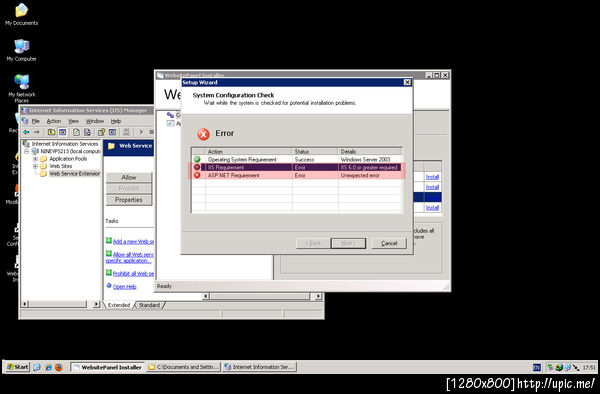Screen dimensions: 600x394
Task: Open File menu in IIS Manager
Action: pyautogui.click(x=36, y=121)
